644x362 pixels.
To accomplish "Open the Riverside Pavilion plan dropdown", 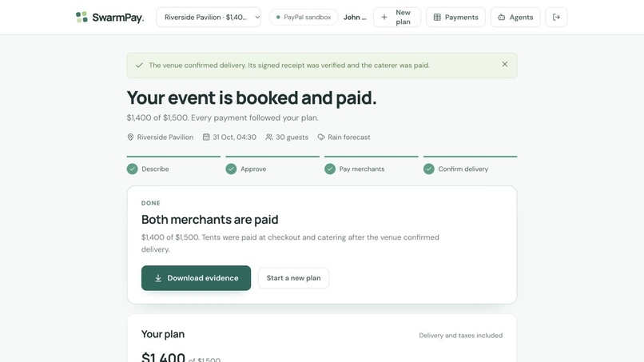I will 209,18.
